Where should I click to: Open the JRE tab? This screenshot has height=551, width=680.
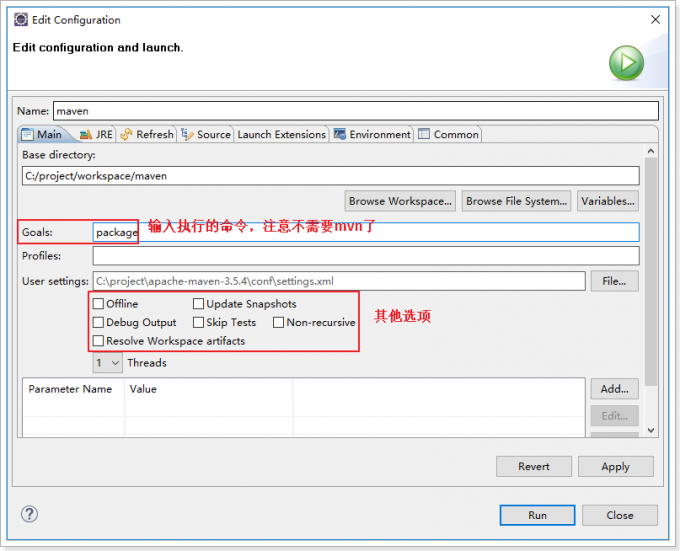(97, 134)
